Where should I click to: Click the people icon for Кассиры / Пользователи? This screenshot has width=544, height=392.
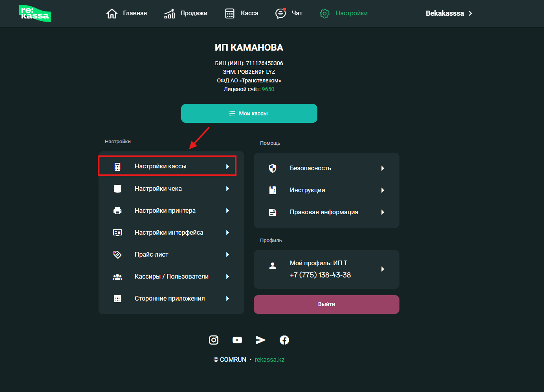coord(117,277)
